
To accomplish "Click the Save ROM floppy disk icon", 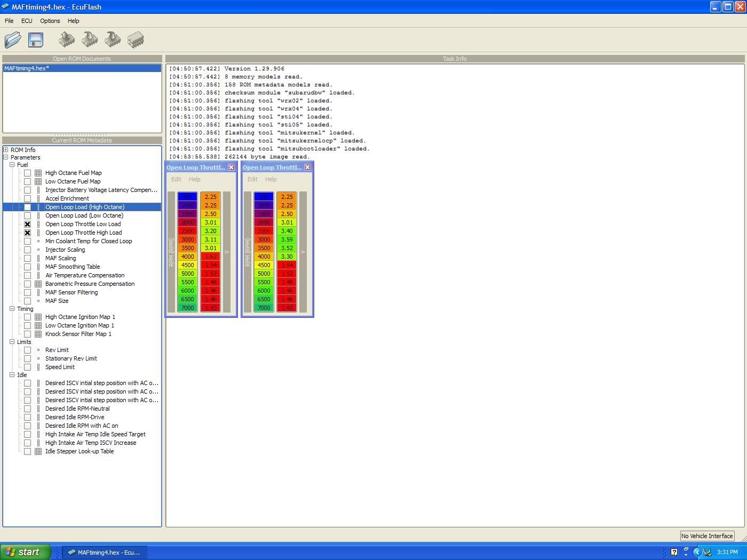I will click(x=36, y=40).
